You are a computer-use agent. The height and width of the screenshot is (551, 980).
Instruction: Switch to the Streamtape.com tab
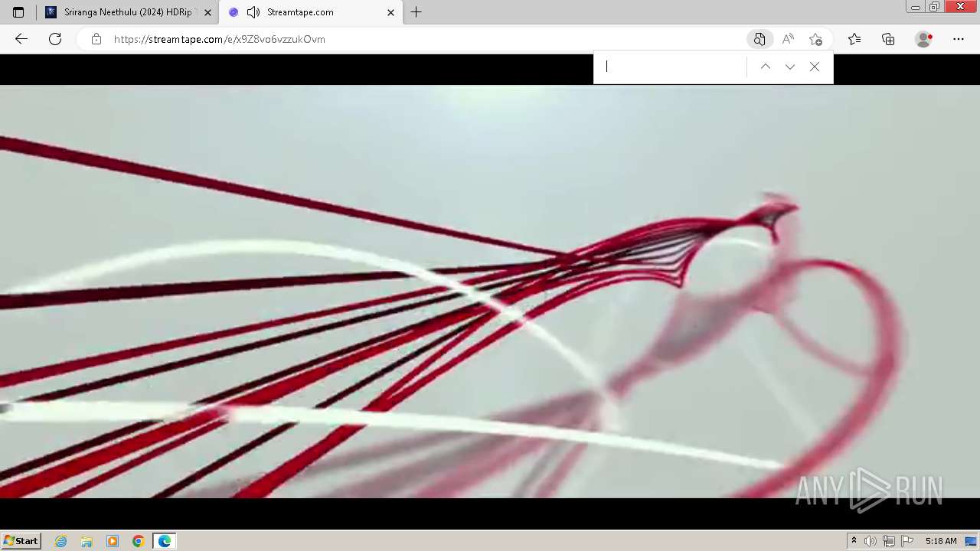point(312,12)
